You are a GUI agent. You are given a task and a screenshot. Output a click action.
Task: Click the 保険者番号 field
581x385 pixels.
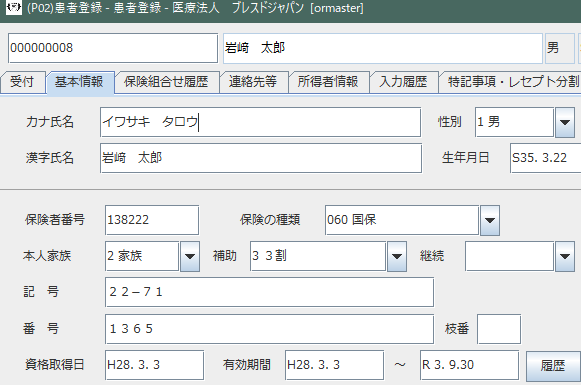coord(152,220)
